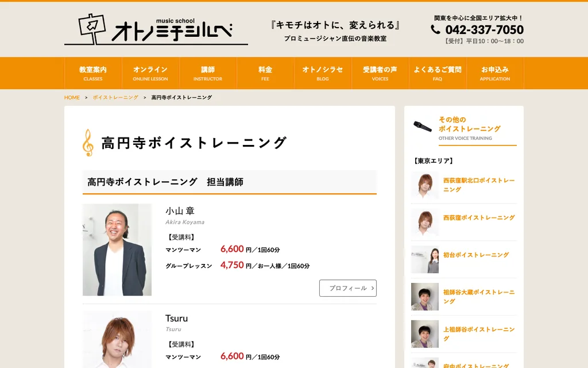Viewport: 588px width, 368px height.
Task: Click the ボイストレーニング breadcrumb link
Action: tap(115, 97)
